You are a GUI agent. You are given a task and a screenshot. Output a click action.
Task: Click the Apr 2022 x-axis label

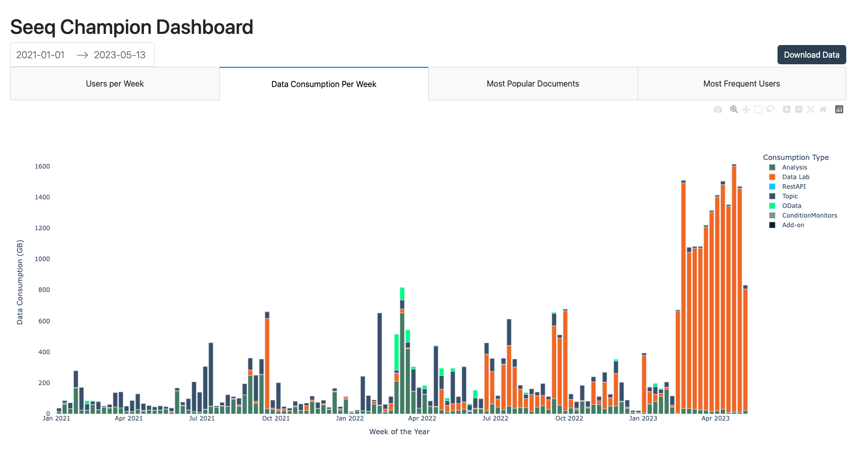[422, 418]
